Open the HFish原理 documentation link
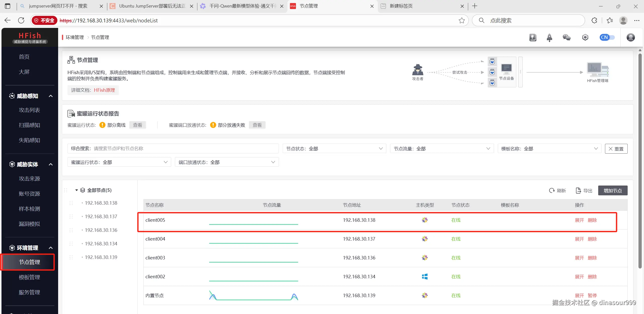Screen dimensions: 644x314 coord(104,90)
